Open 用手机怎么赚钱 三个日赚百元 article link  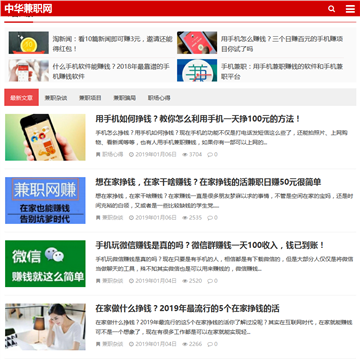pos(282,44)
